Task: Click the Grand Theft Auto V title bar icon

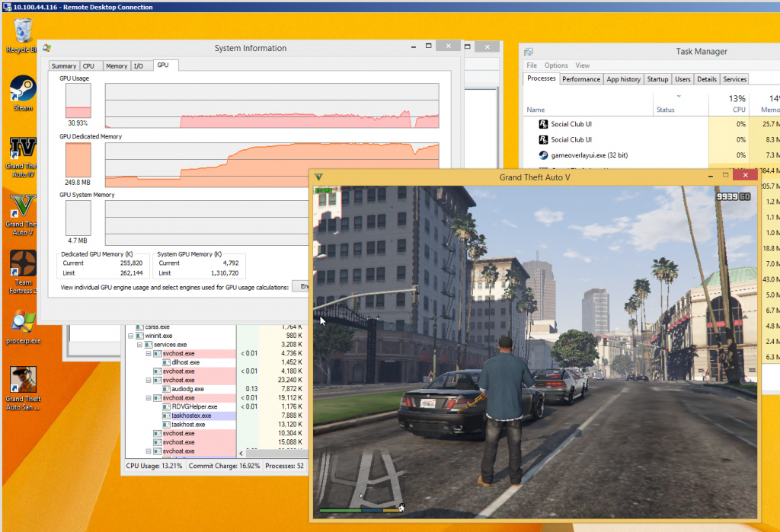Action: [319, 177]
